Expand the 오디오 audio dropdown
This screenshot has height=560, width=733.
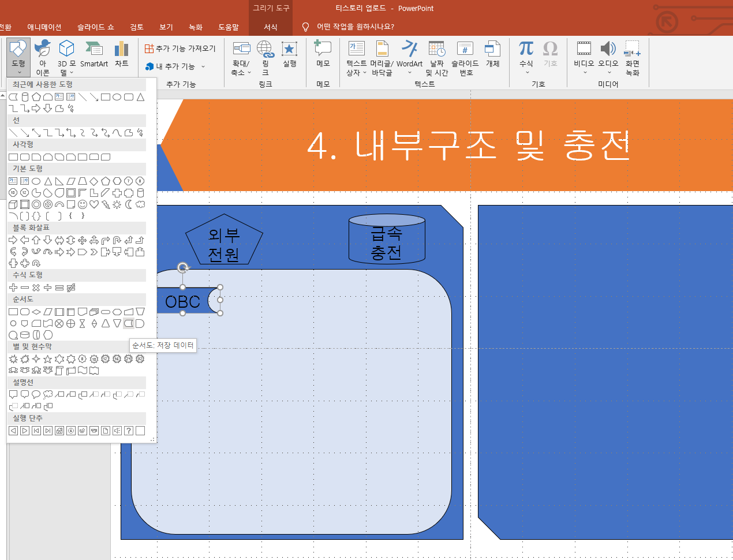608,73
